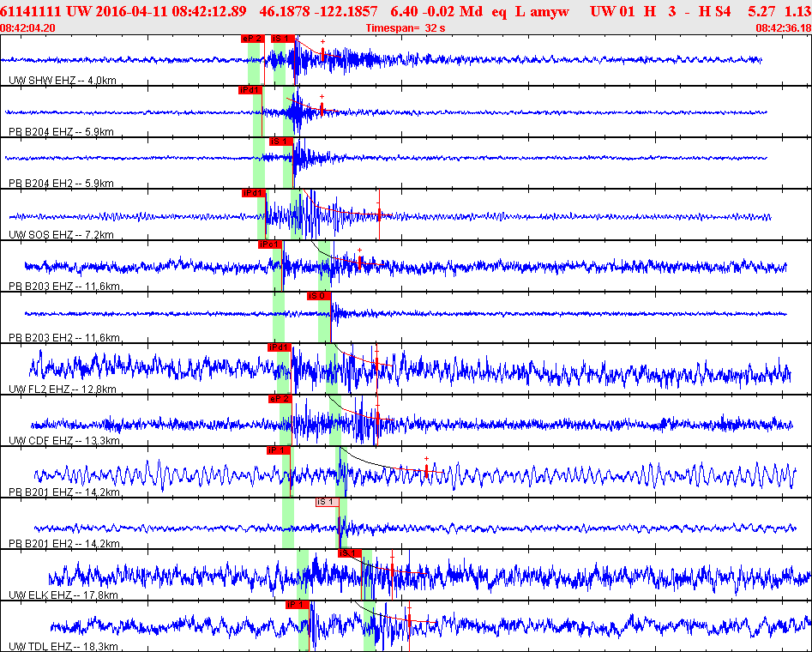Select the P pick flag on B203 EHZ
Image resolution: width=812 pixels, height=652 pixels.
pos(270,244)
